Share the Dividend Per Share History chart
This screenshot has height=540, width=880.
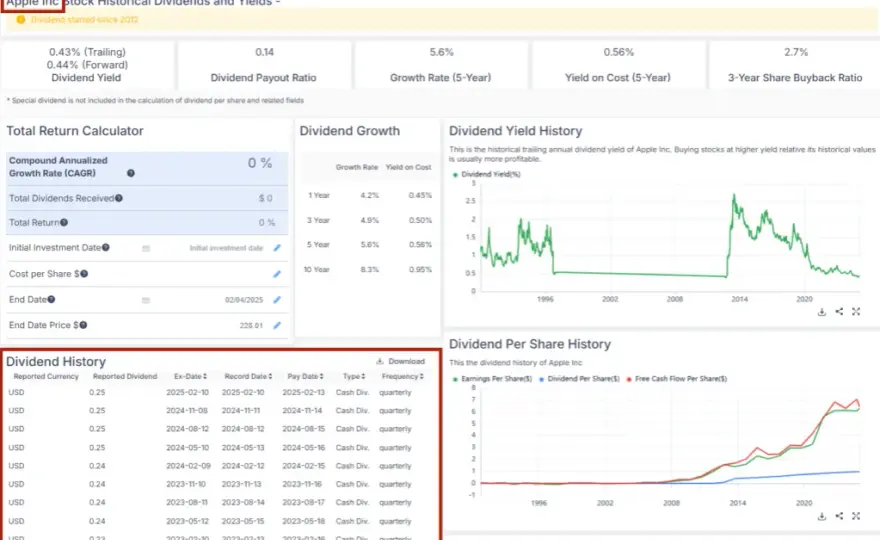[x=839, y=516]
